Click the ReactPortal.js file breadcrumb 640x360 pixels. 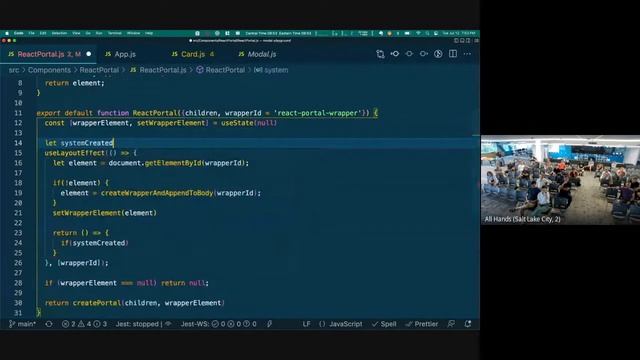click(x=158, y=70)
